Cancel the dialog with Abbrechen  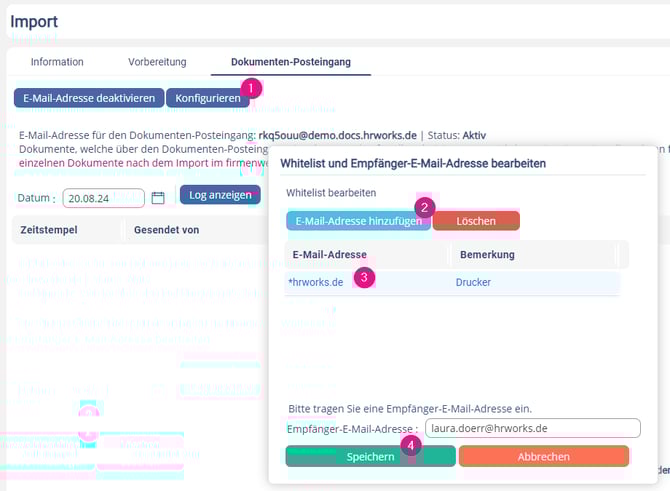click(544, 456)
